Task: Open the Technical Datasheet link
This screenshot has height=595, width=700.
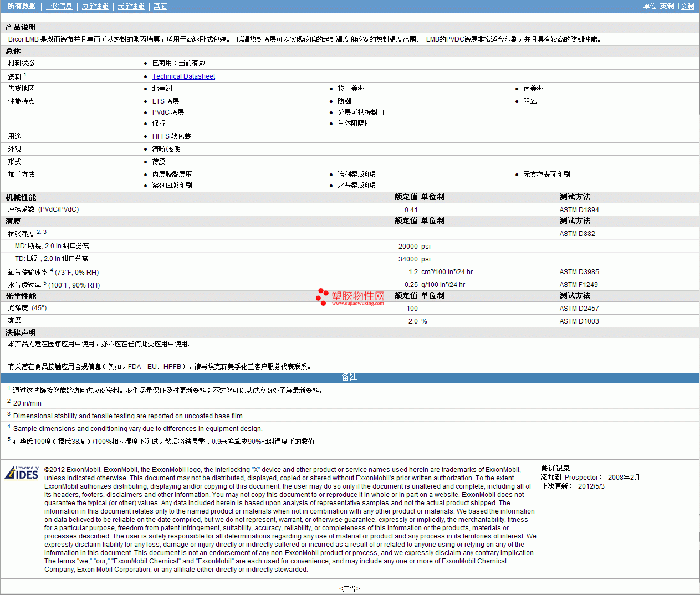Action: click(x=183, y=76)
